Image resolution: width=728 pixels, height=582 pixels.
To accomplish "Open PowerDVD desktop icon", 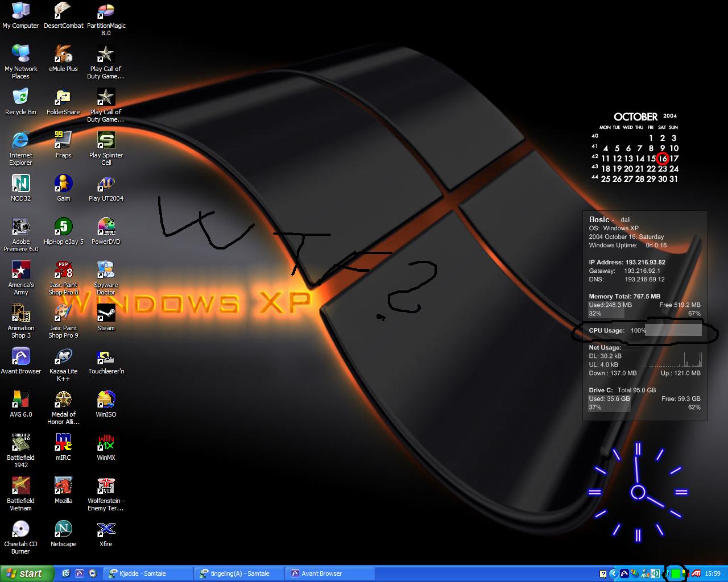I will tap(106, 231).
